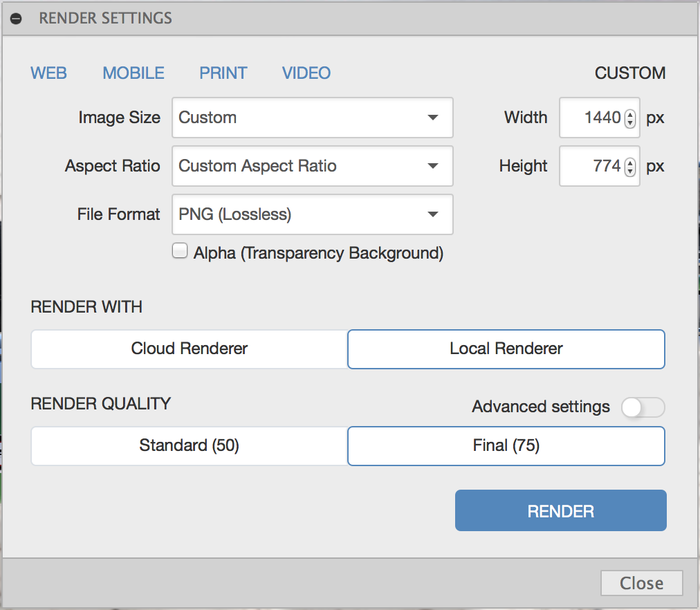Increase Height using the stepper up arrow

pyautogui.click(x=629, y=163)
